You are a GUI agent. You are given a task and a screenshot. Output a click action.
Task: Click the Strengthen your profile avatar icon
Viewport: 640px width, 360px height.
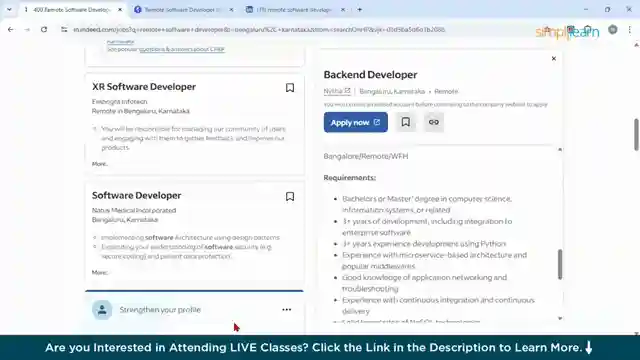[x=102, y=310]
